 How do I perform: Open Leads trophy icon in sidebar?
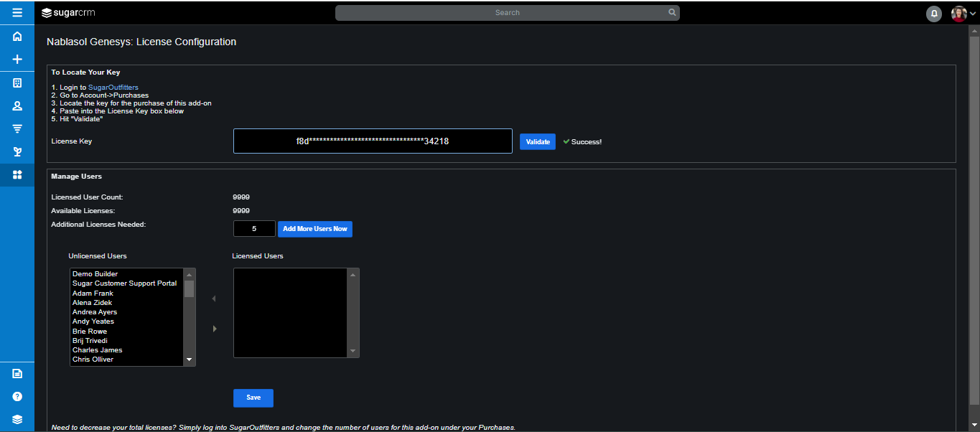coord(17,151)
